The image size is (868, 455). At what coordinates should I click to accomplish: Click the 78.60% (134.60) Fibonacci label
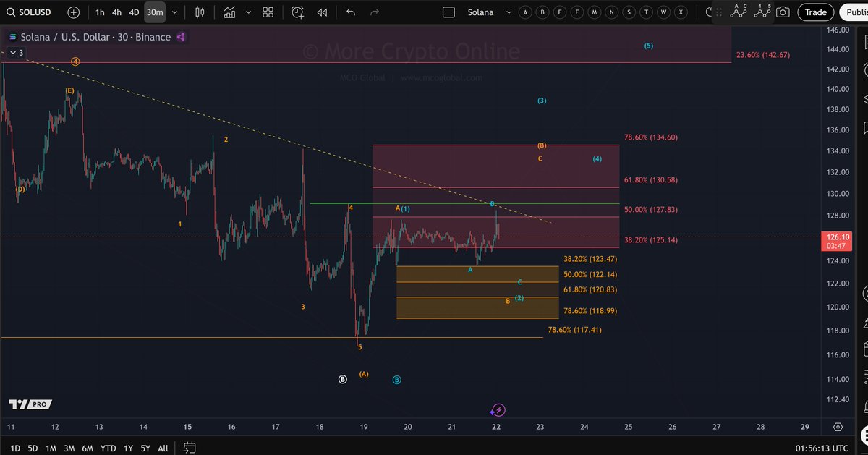(650, 137)
